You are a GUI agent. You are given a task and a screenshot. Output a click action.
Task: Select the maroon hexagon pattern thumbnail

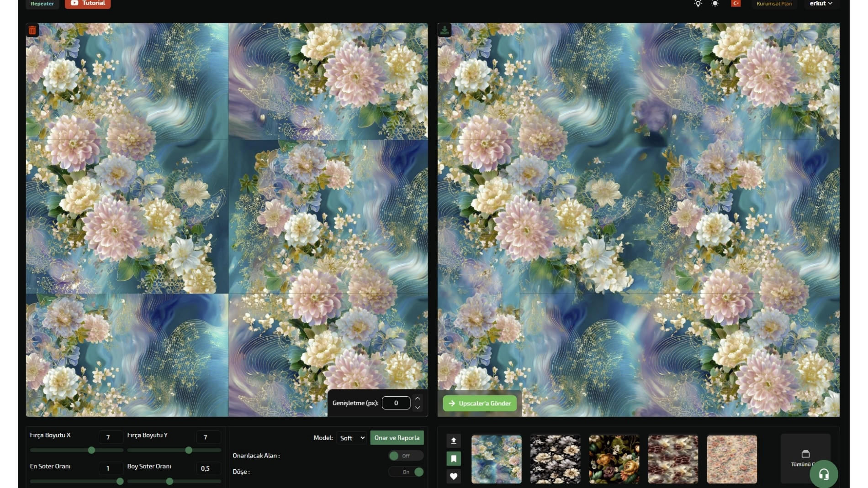pyautogui.click(x=673, y=459)
